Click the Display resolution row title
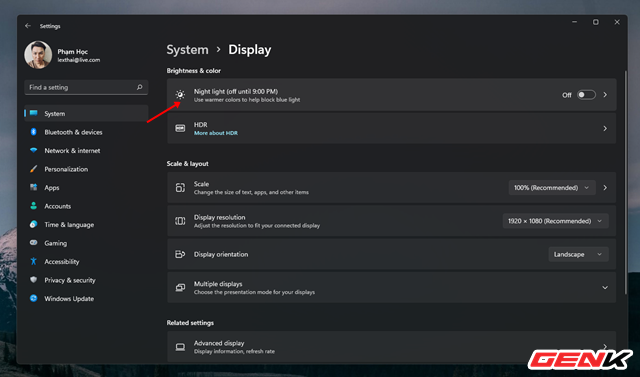640x377 pixels. click(220, 217)
